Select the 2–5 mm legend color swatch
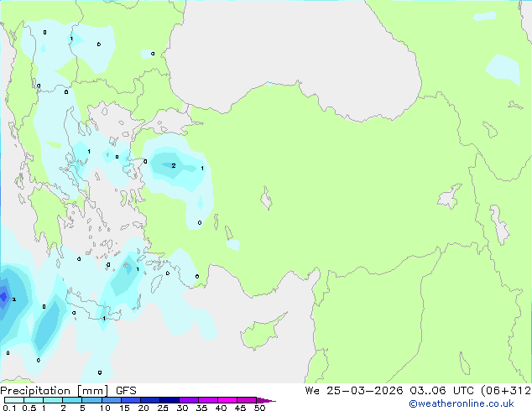This screenshot has width=532, height=411. point(72,400)
